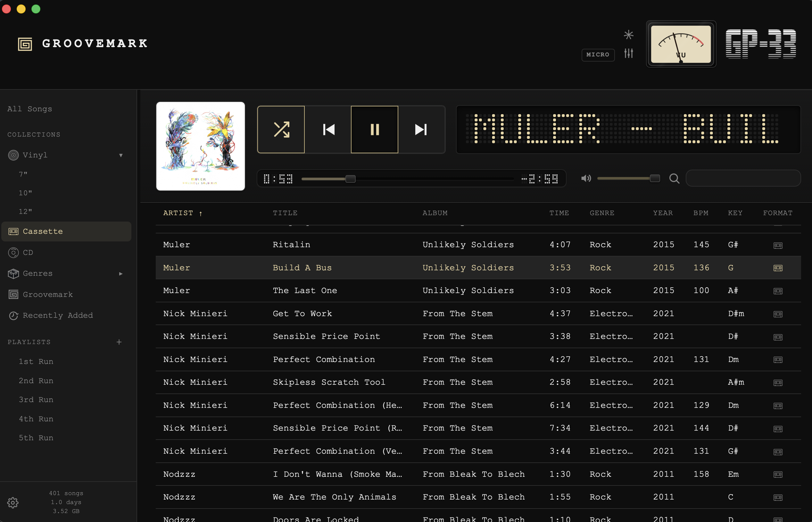Screen dimensions: 812x522
Task: Sort by ARTIST column header
Action: pyautogui.click(x=183, y=213)
